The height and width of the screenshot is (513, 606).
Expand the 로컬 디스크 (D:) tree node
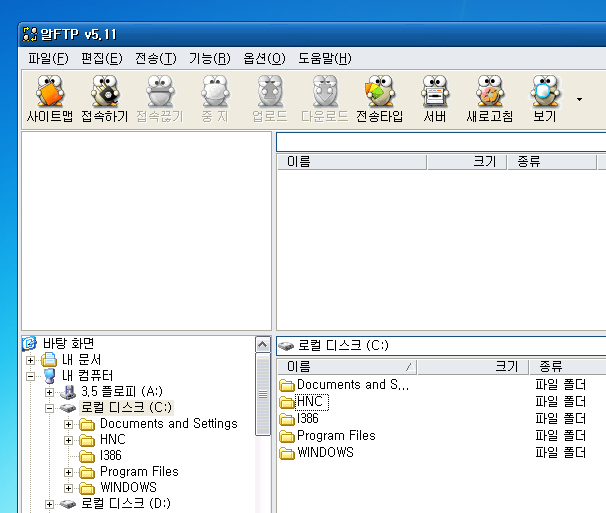point(49,504)
